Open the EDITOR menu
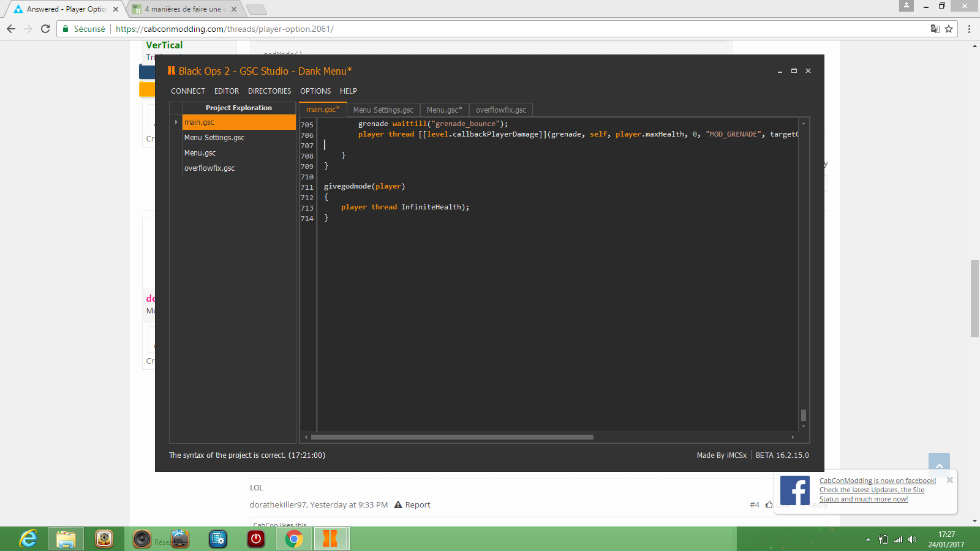Image resolution: width=980 pixels, height=551 pixels. click(x=227, y=91)
